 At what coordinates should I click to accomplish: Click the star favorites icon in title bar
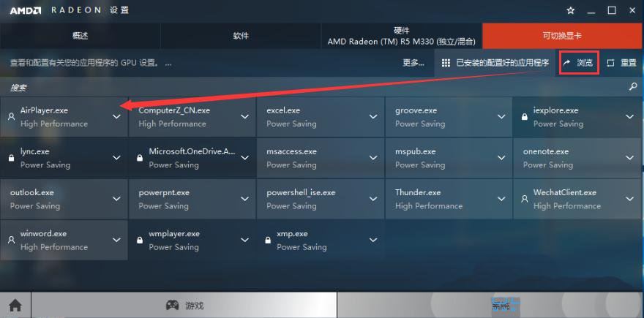pyautogui.click(x=571, y=11)
